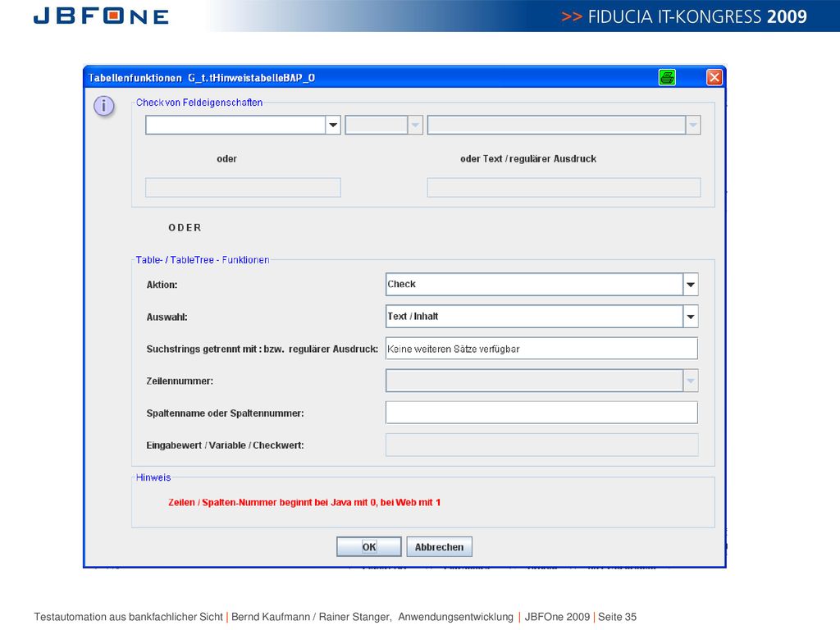Screen dimensions: 840x630
Task: Click the Spaltenname oder Spaltennummer field
Action: (x=541, y=413)
